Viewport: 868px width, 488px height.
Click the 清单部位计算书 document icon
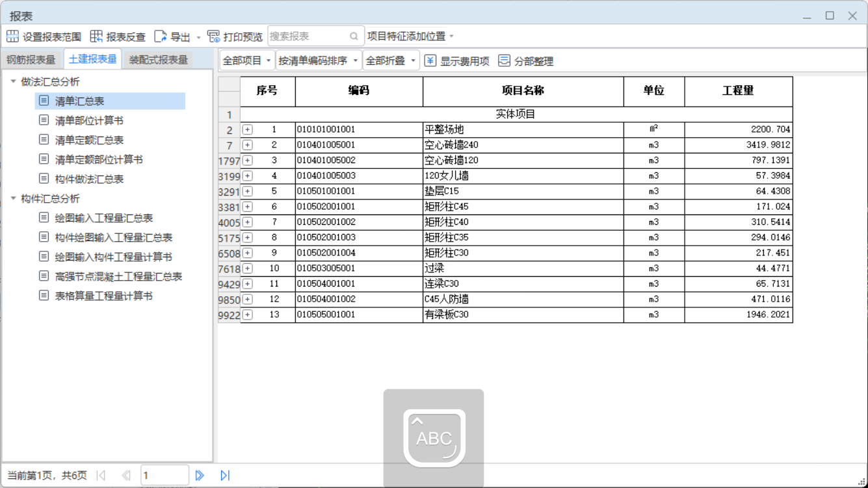point(44,120)
